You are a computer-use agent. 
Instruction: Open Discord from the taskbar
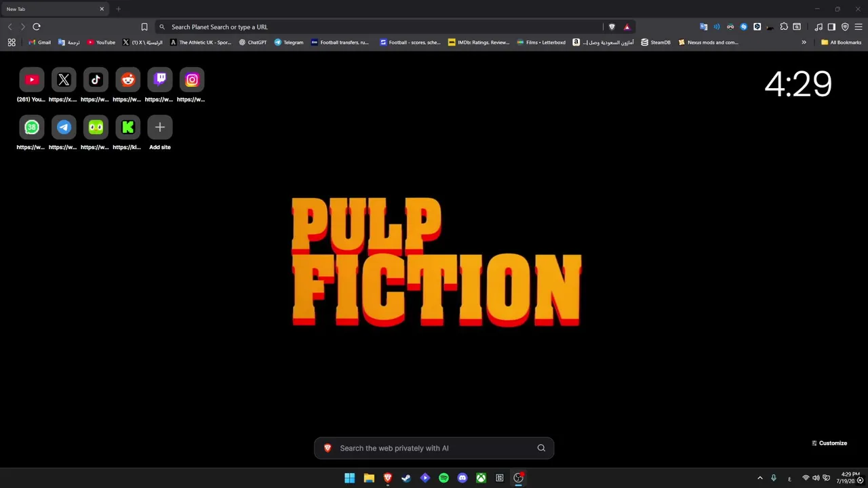(x=462, y=478)
